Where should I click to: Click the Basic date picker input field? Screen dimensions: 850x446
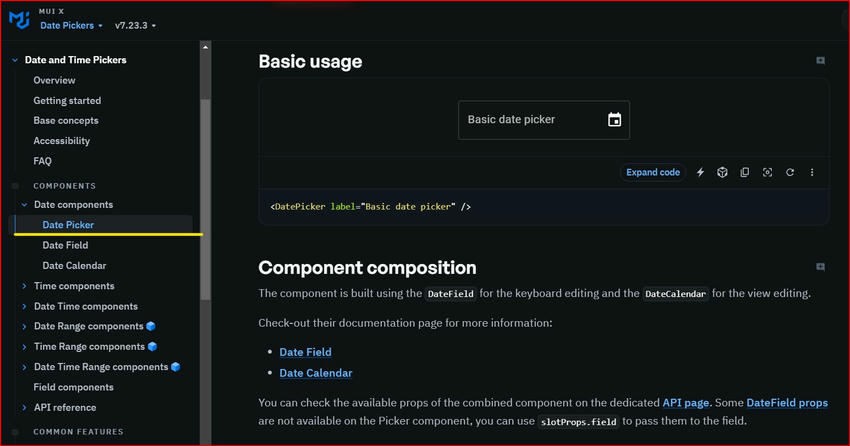tap(530, 120)
